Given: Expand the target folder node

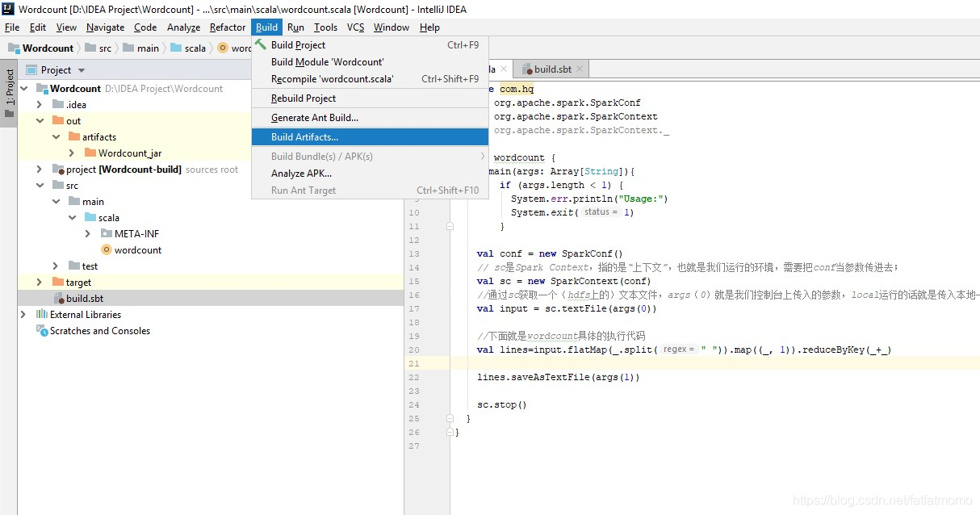Looking at the screenshot, I should (x=40, y=283).
